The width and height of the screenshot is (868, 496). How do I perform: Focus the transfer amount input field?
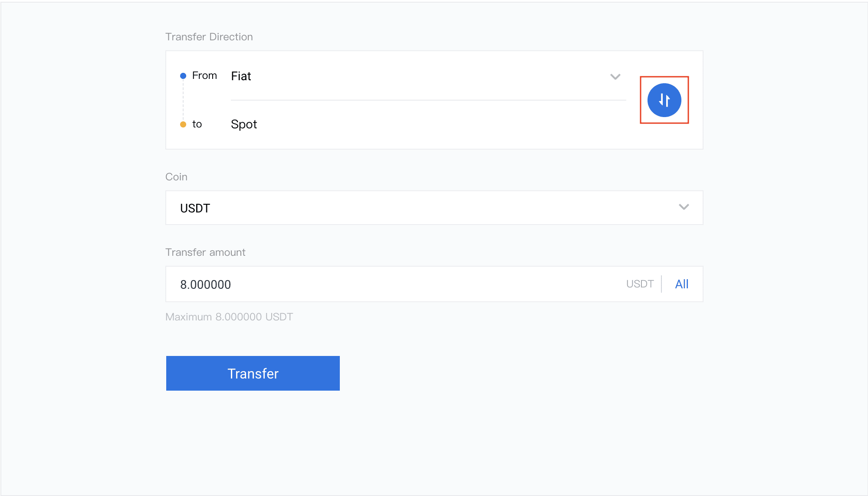434,284
